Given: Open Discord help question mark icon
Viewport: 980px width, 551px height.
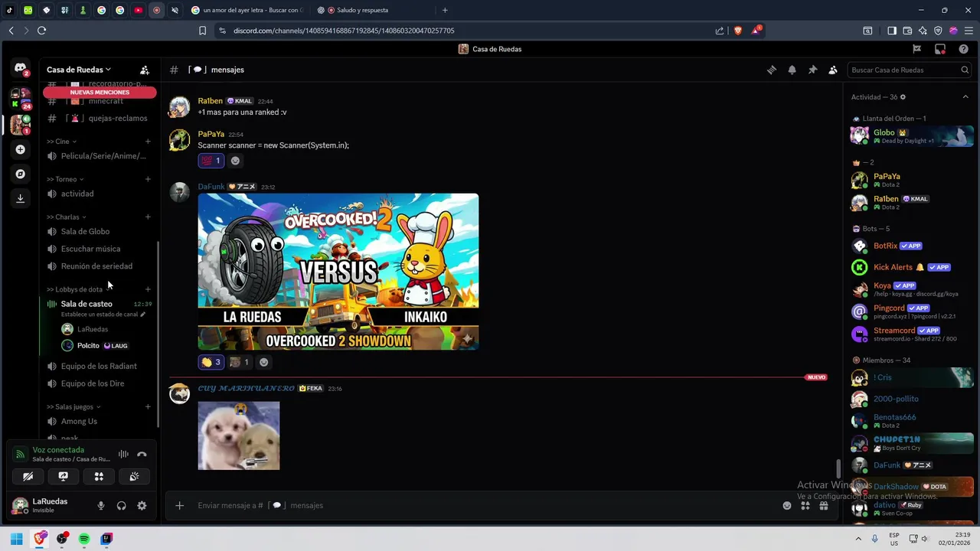Looking at the screenshot, I should [963, 49].
